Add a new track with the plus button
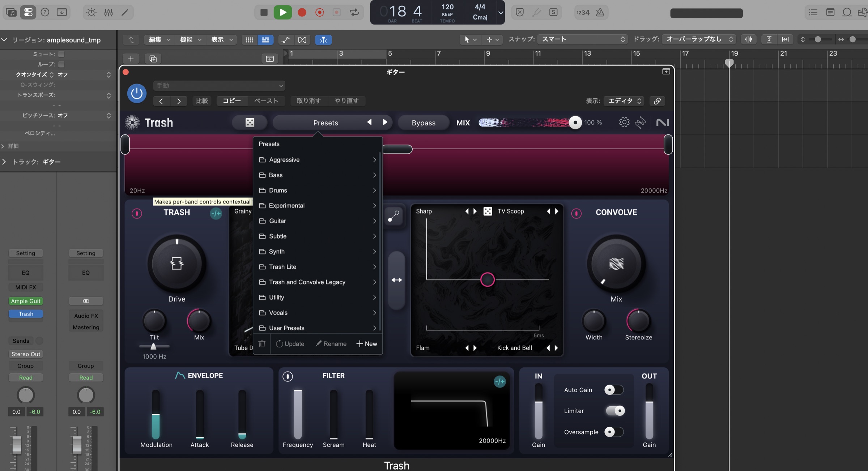Image resolution: width=868 pixels, height=471 pixels. point(131,59)
